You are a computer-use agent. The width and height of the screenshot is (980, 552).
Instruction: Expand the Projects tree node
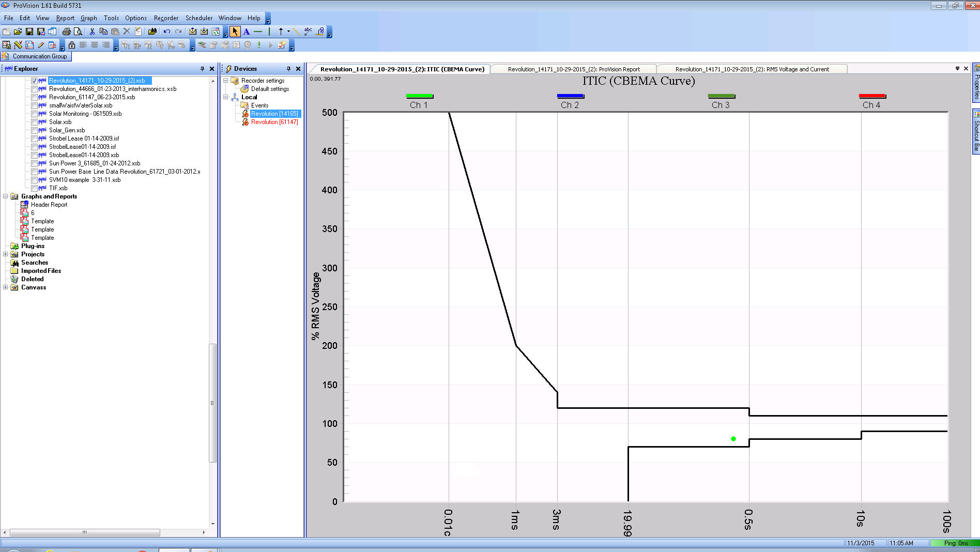click(x=5, y=254)
